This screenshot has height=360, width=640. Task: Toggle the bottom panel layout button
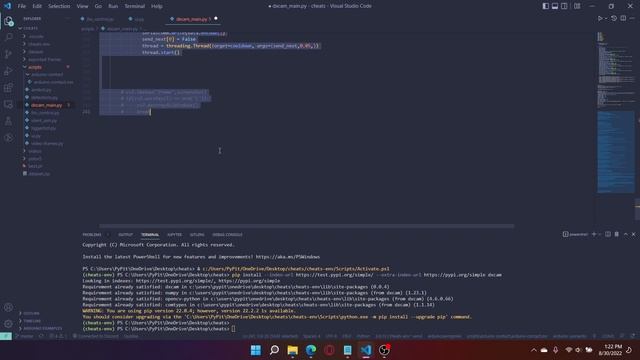point(555,6)
